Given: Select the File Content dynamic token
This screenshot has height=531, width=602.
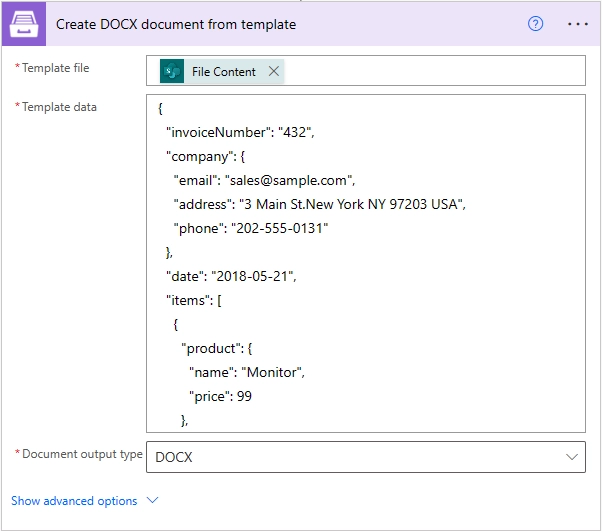Looking at the screenshot, I should click(222, 71).
